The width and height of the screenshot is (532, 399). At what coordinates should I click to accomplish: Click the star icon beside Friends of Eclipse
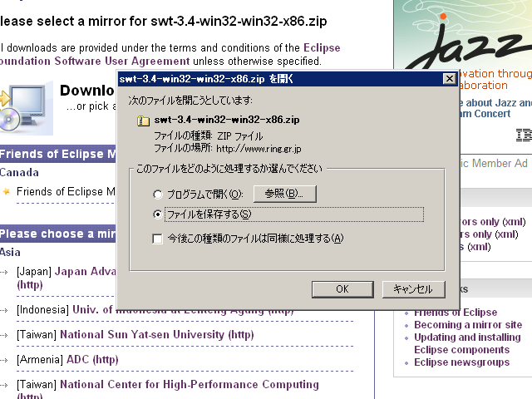point(7,192)
